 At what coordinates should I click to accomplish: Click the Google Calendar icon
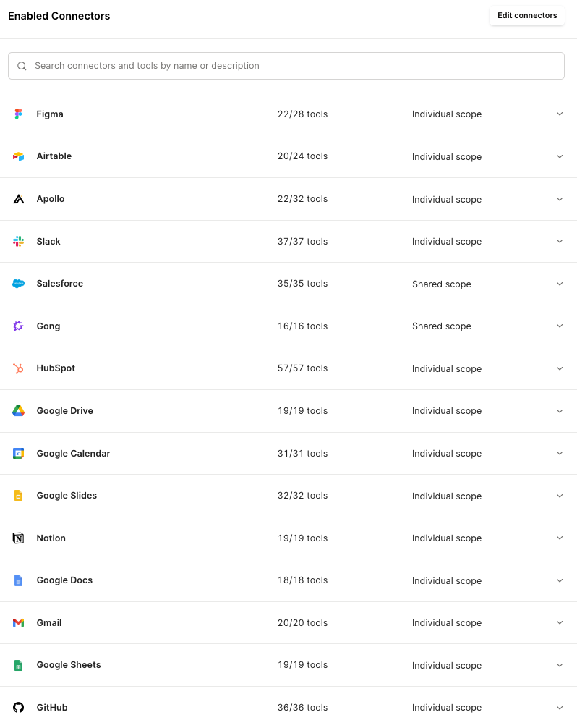point(18,454)
